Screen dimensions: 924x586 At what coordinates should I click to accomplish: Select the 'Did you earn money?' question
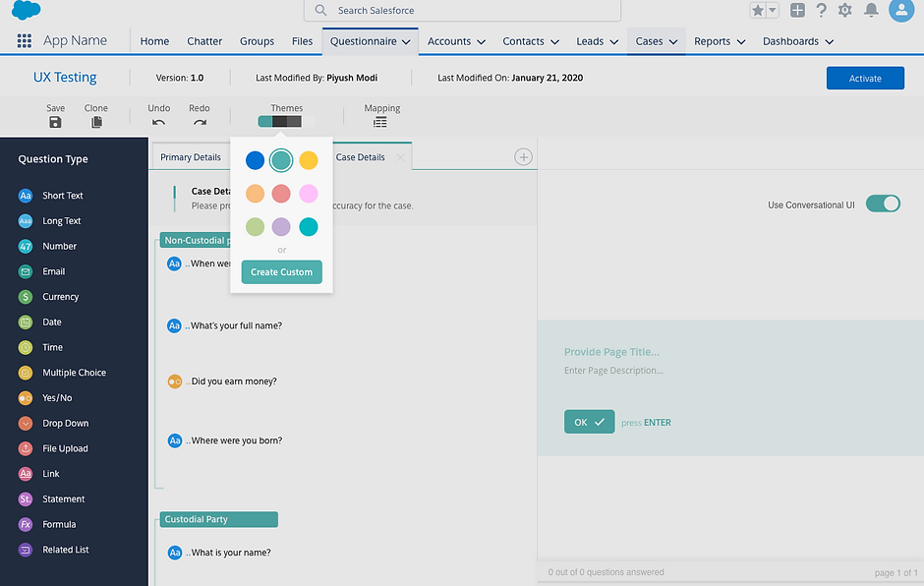click(223, 381)
